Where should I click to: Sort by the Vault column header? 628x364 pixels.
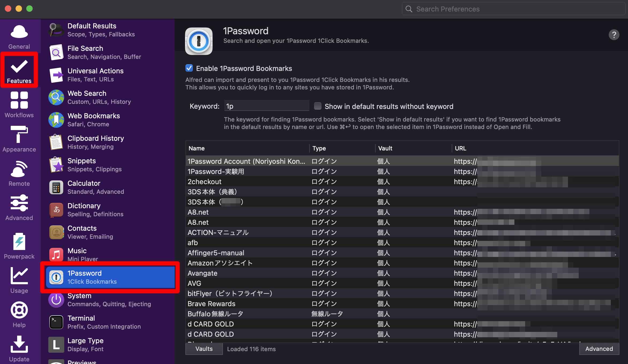click(x=413, y=148)
